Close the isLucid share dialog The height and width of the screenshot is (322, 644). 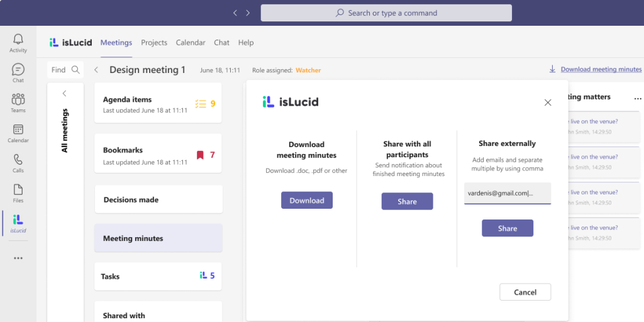point(548,103)
